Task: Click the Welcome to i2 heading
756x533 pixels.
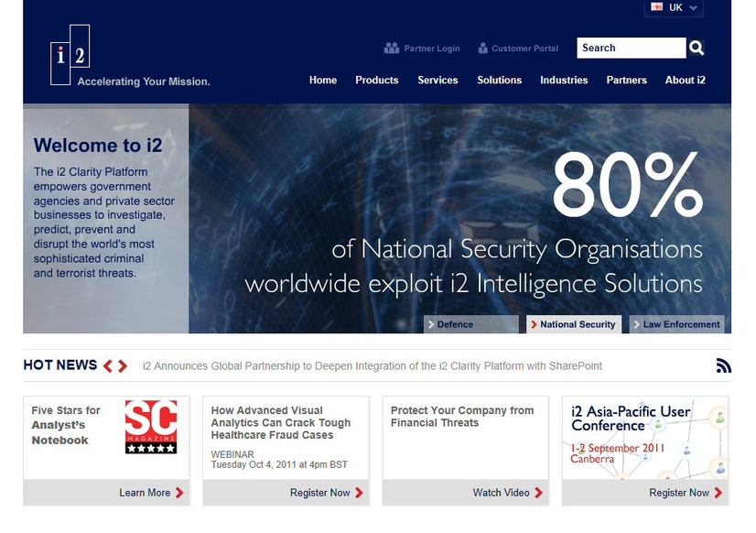Action: [98, 146]
